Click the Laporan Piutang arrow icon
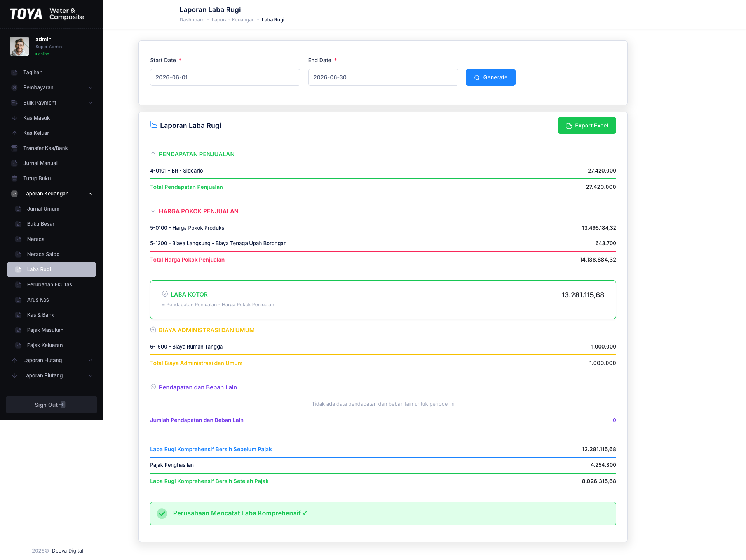Screen dimensions: 746x560 tap(14, 375)
